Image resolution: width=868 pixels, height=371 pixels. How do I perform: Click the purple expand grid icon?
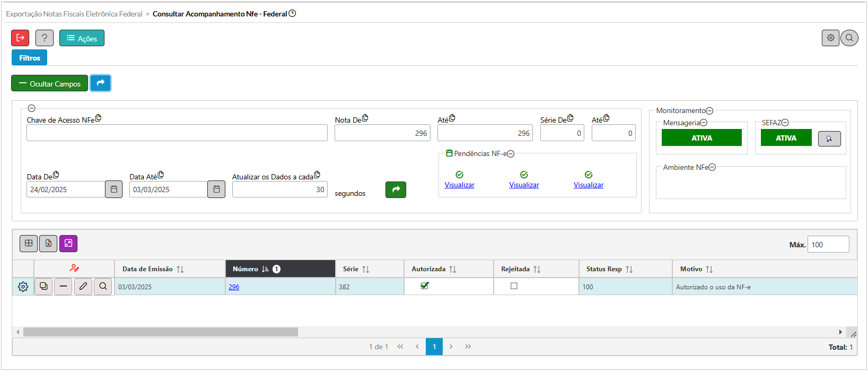[68, 243]
